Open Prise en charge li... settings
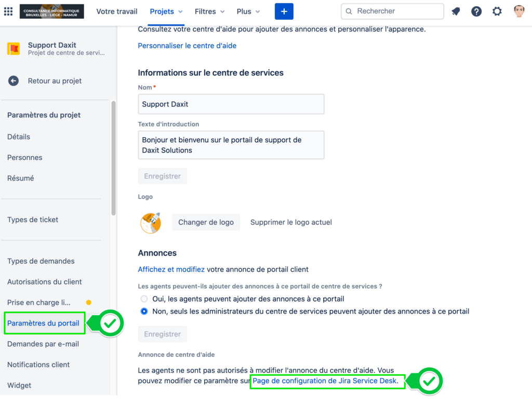 click(38, 302)
